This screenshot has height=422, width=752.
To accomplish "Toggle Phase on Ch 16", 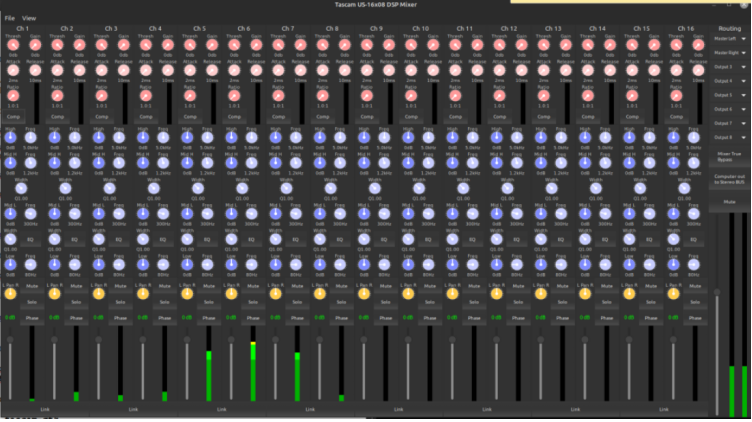I will (695, 318).
